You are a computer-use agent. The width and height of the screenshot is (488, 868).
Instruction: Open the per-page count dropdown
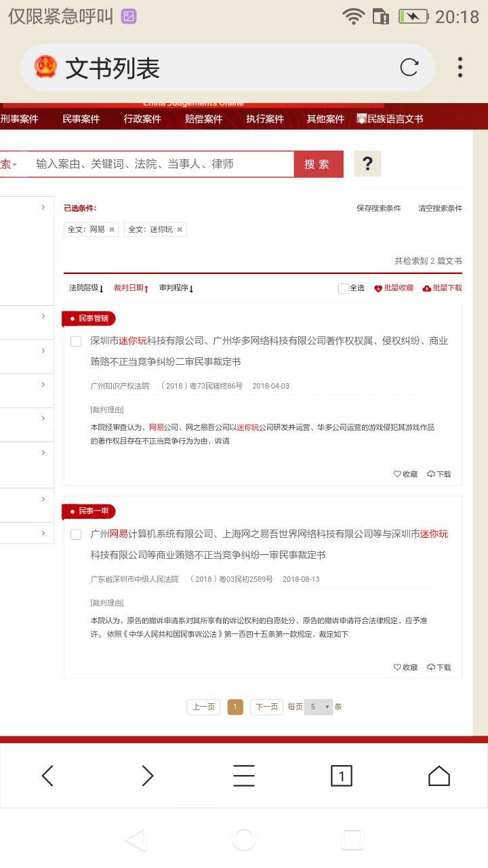pos(319,707)
